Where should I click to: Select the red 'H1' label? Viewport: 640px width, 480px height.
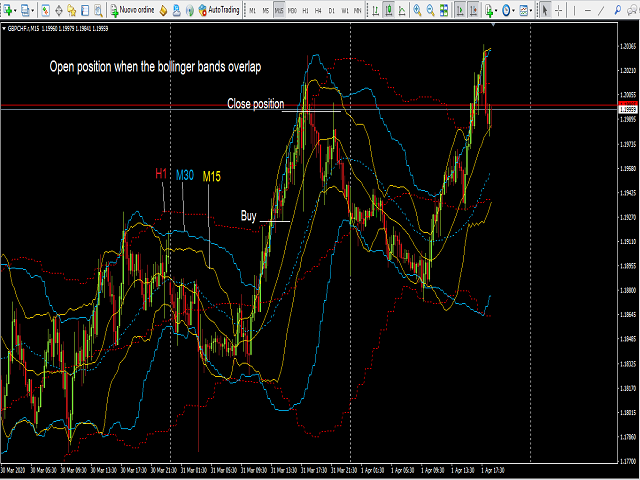pos(161,173)
